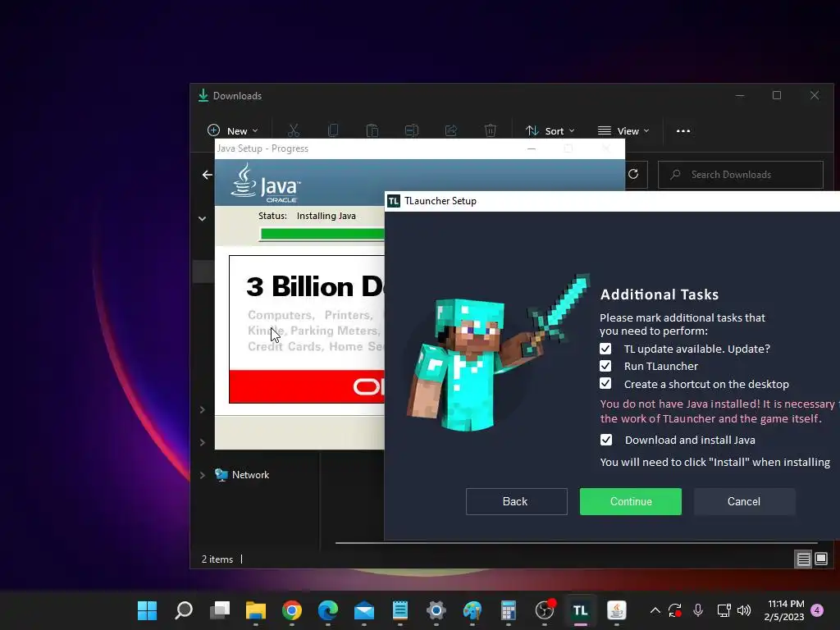Uncheck TL update available. Update? checkbox
Image resolution: width=840 pixels, height=630 pixels.
pos(605,349)
